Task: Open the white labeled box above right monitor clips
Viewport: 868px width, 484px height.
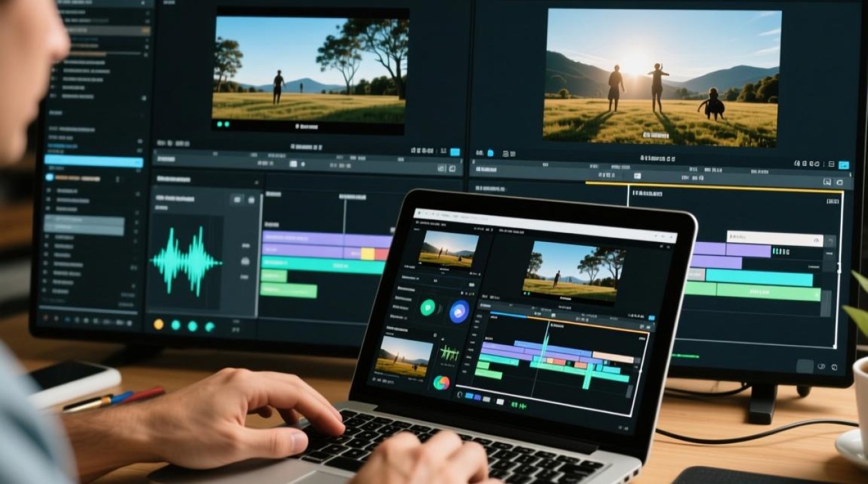Action: pos(775,238)
